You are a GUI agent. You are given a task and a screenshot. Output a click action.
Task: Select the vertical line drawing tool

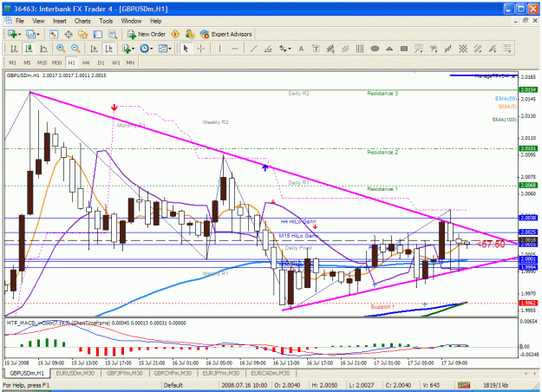pos(219,49)
